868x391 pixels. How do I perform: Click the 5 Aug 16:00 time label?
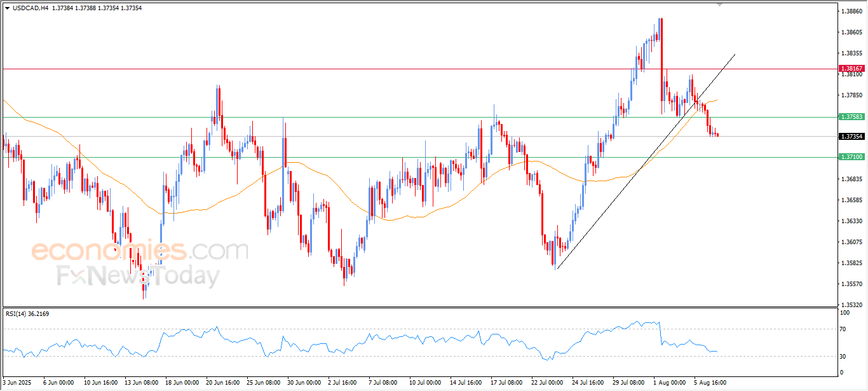[x=712, y=383]
